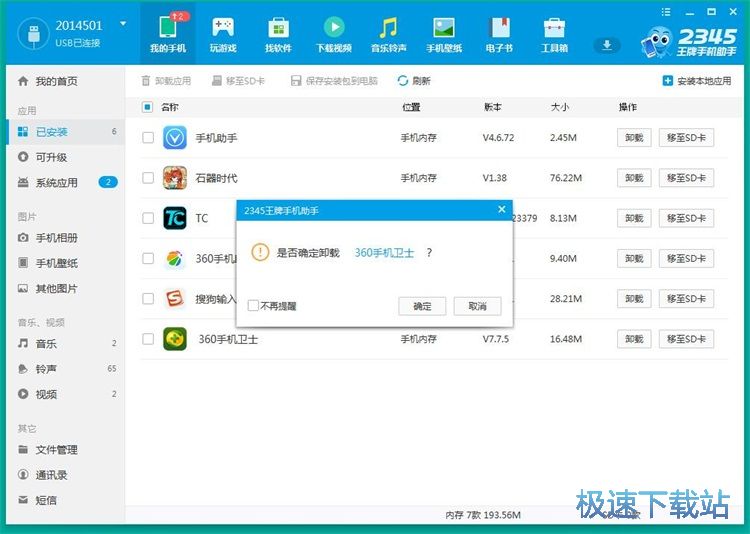Click the 下载视频 play icon
The height and width of the screenshot is (534, 750).
point(333,28)
